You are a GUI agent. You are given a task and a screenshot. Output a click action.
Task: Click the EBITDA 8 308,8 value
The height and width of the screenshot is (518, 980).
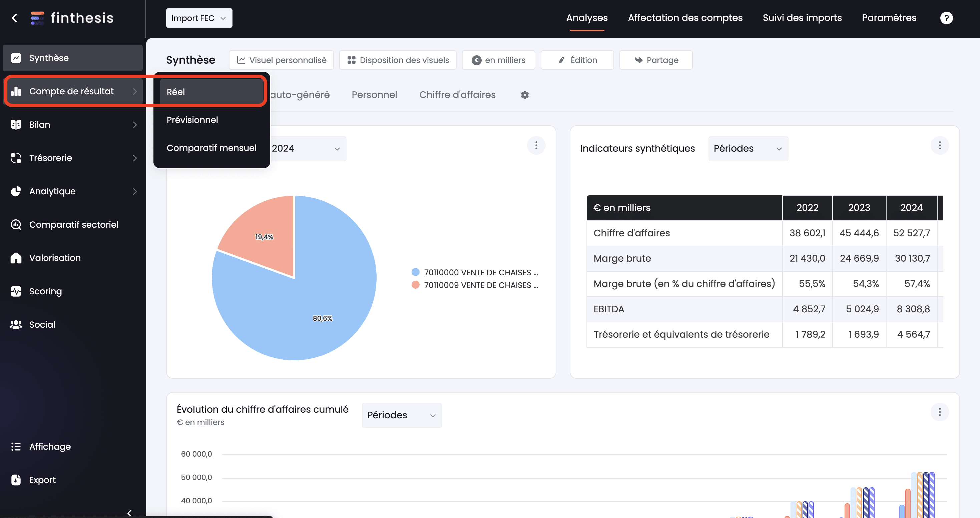[x=913, y=309]
